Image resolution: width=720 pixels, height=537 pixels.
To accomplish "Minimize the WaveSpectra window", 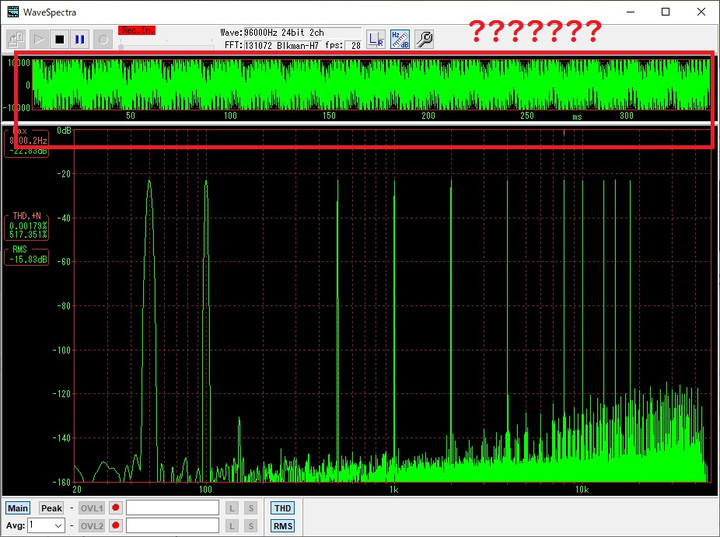I will coord(630,12).
